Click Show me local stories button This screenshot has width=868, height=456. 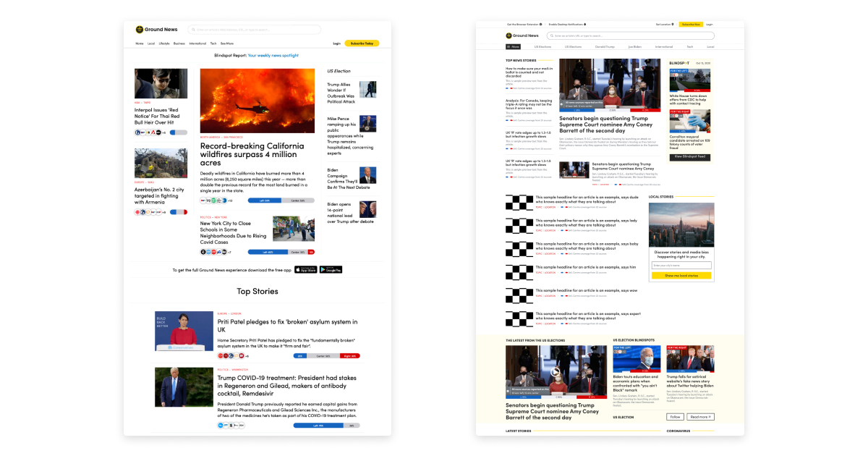[x=681, y=276]
